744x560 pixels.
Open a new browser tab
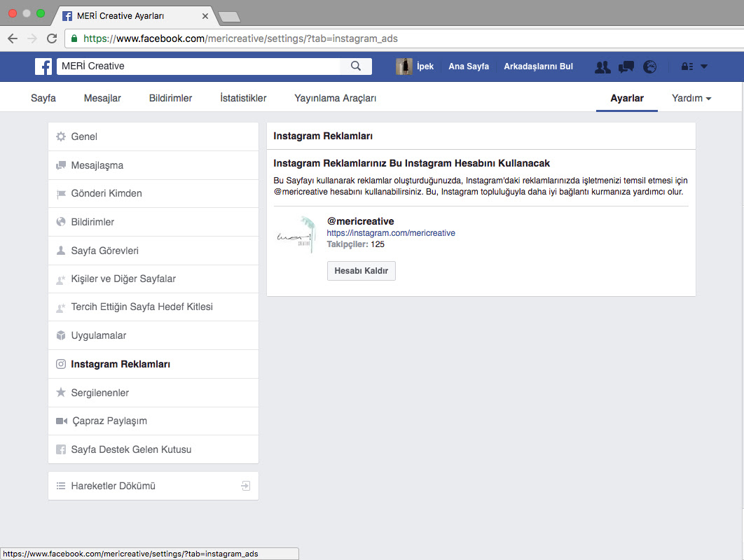tap(230, 17)
